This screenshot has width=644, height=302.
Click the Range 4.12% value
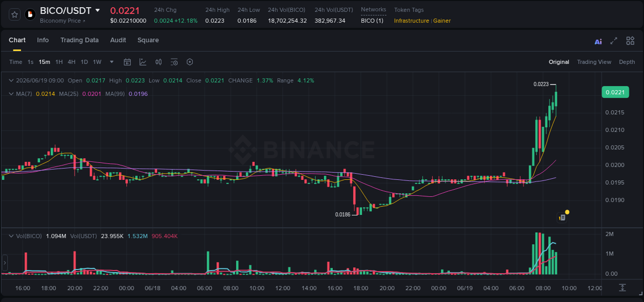[x=306, y=80]
